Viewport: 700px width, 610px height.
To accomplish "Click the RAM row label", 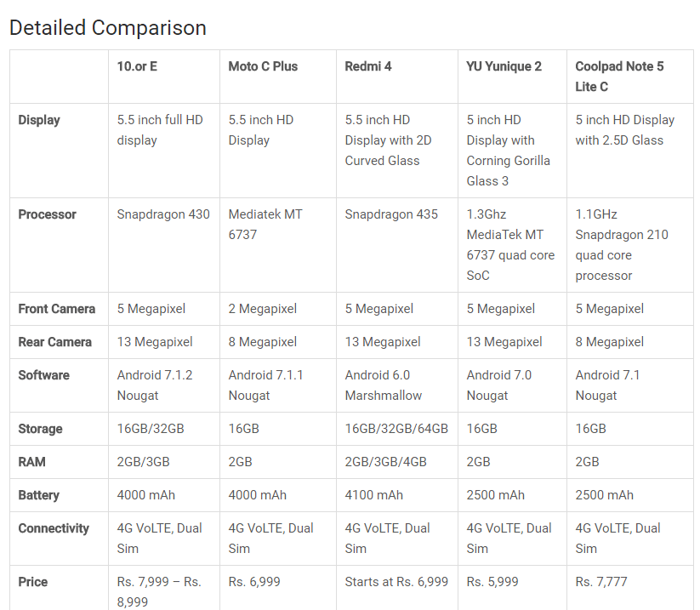I will (31, 462).
